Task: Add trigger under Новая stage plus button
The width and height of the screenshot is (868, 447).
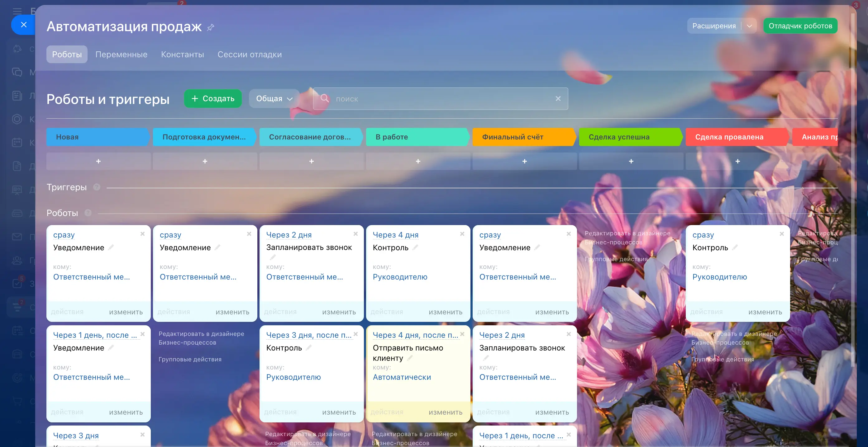Action: pos(98,161)
